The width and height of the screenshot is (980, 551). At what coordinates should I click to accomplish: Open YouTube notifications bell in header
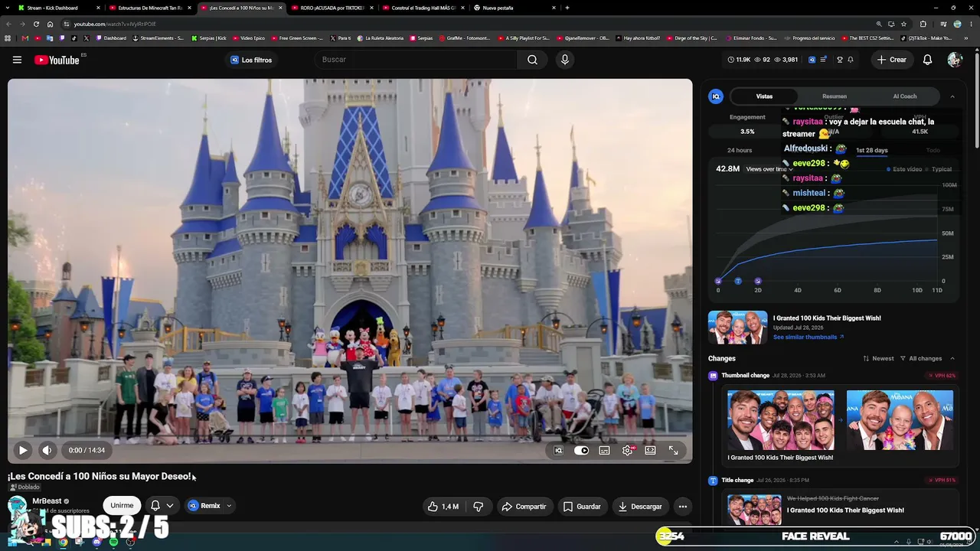927,60
